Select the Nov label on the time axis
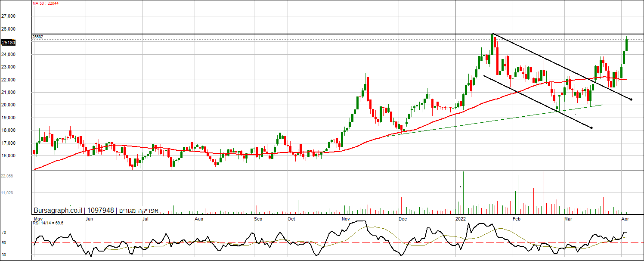The width and height of the screenshot is (644, 261). point(346,219)
